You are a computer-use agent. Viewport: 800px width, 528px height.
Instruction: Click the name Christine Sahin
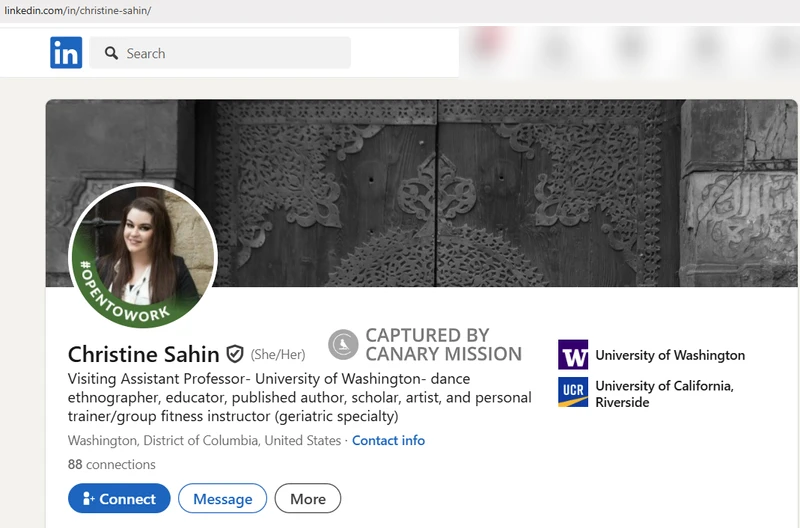pyautogui.click(x=143, y=354)
